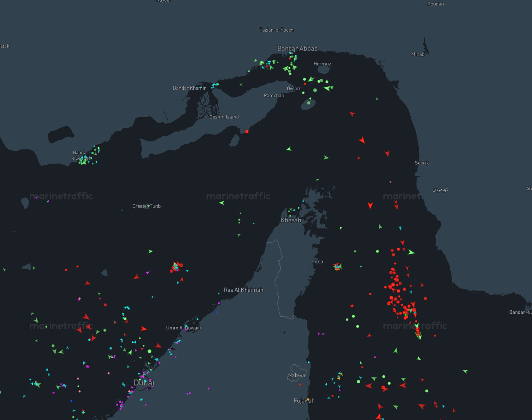The width and height of the screenshot is (532, 420).
Task: Click the Lima label
Action: coord(318,261)
